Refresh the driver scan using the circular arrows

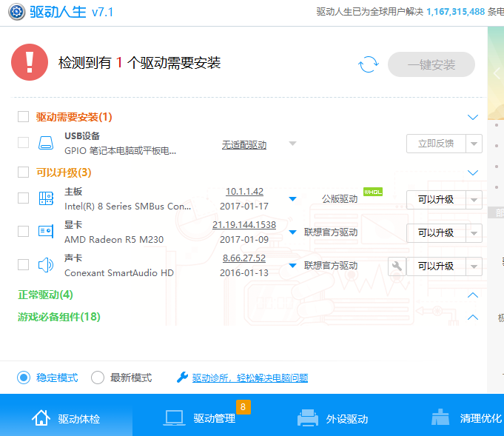click(x=369, y=64)
